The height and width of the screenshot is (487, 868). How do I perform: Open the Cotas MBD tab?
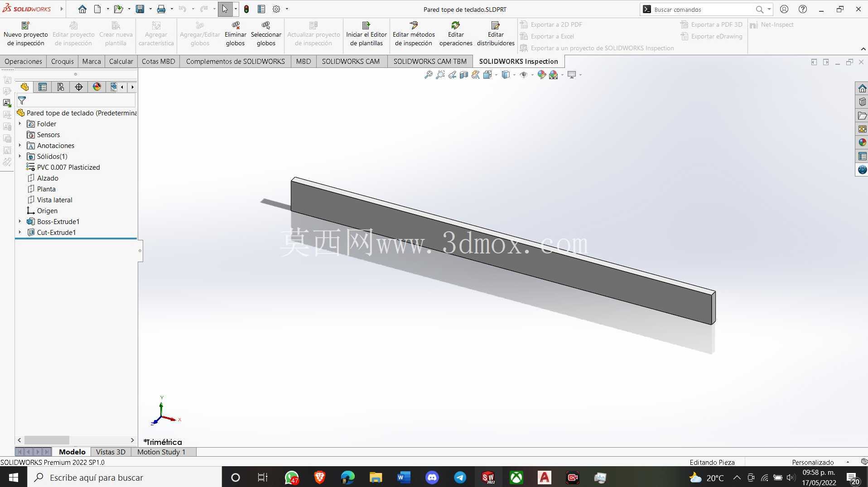(158, 61)
